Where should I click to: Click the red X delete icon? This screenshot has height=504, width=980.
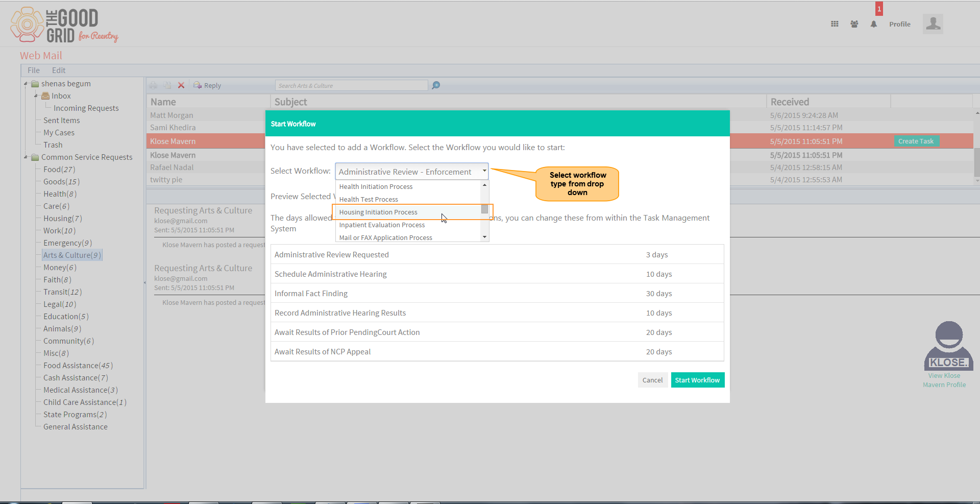coord(181,85)
